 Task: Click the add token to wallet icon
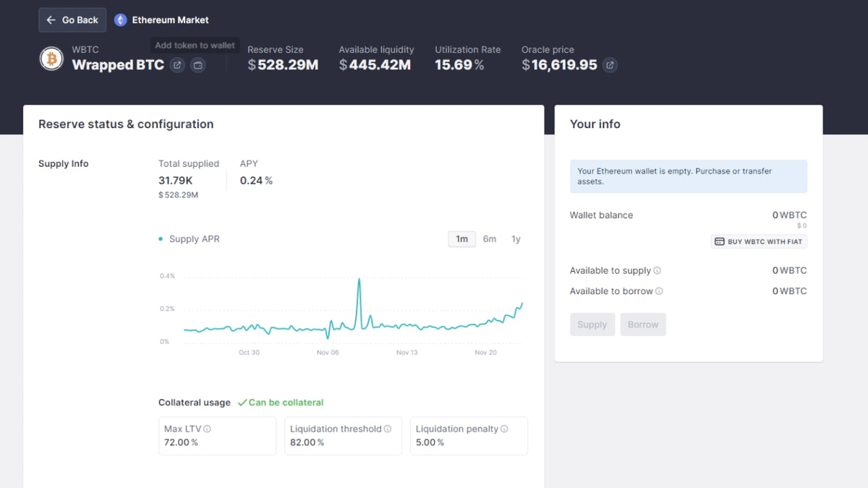tap(197, 65)
